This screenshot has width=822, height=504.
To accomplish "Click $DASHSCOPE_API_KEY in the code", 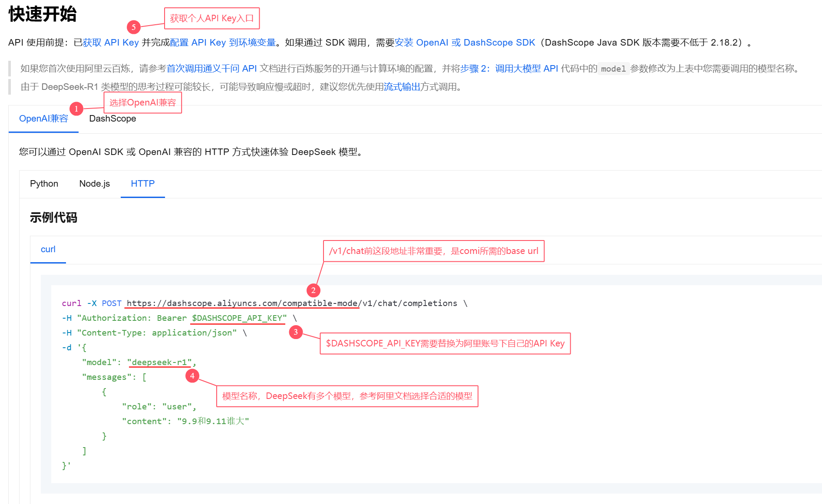I will coord(237,318).
